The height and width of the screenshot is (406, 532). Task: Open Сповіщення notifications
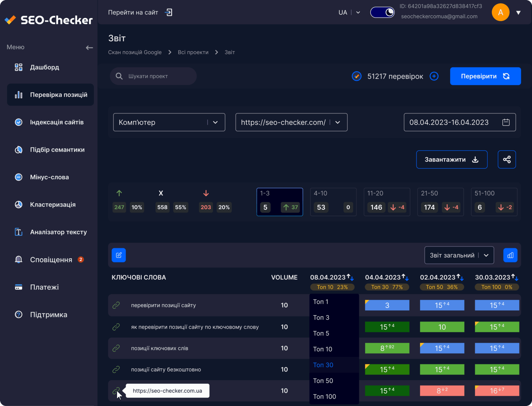pos(50,260)
